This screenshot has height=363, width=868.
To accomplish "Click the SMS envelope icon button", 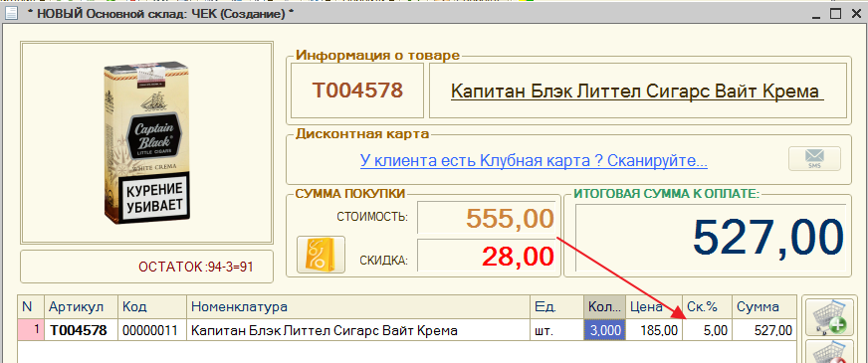I will coord(814,159).
